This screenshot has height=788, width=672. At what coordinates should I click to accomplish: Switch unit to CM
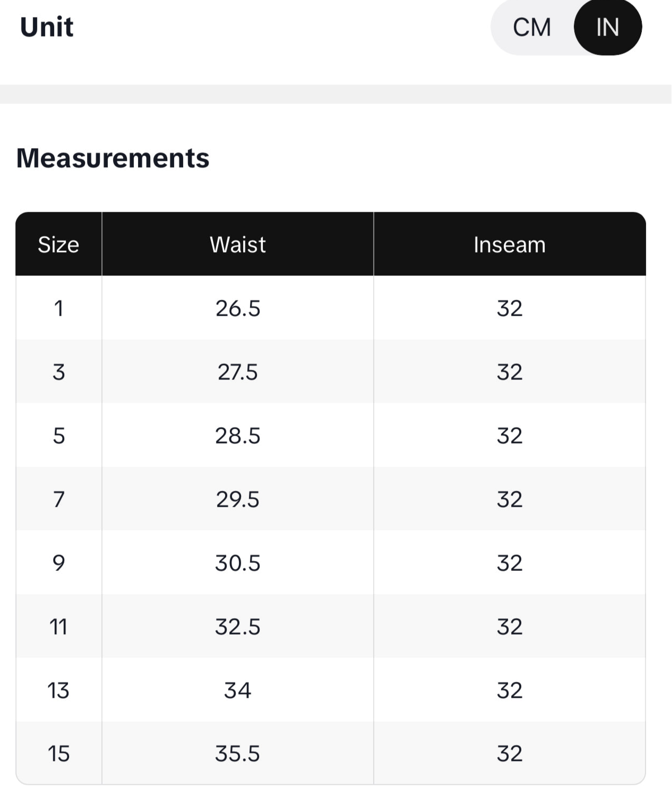coord(532,28)
